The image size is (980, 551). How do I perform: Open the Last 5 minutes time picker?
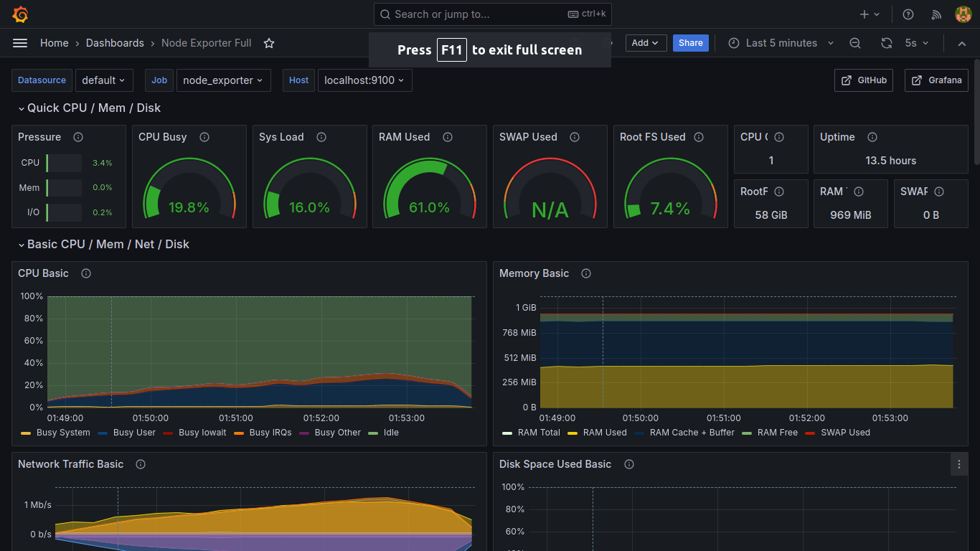pos(781,43)
